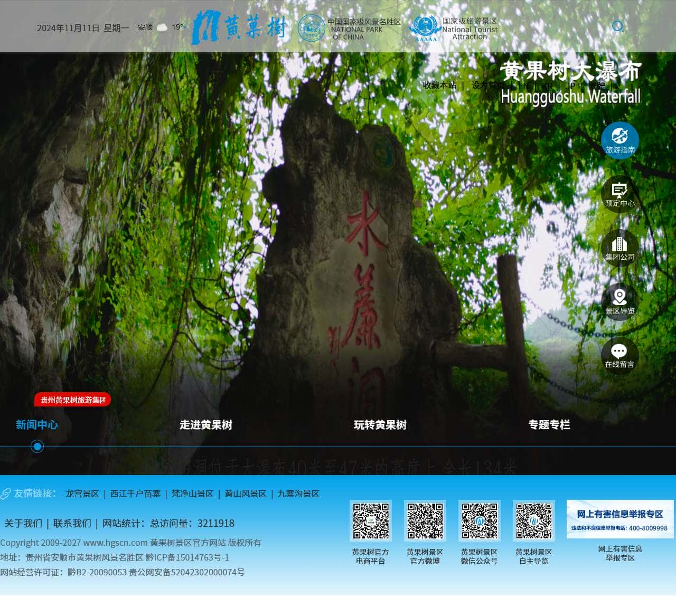Screen dimensions: 676x616
Task: Click the 地址：贵州省安顺市黄果树风景名胜区 text
Action: click(72, 557)
